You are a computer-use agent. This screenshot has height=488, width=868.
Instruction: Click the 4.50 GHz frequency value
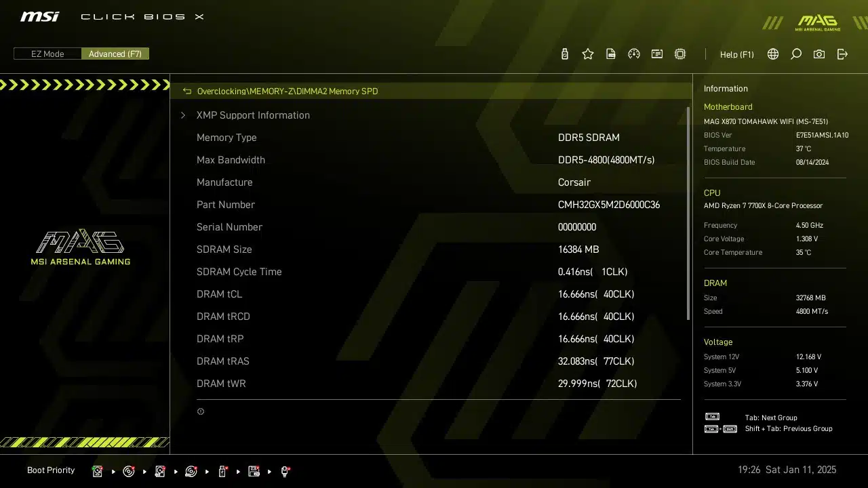tap(810, 226)
